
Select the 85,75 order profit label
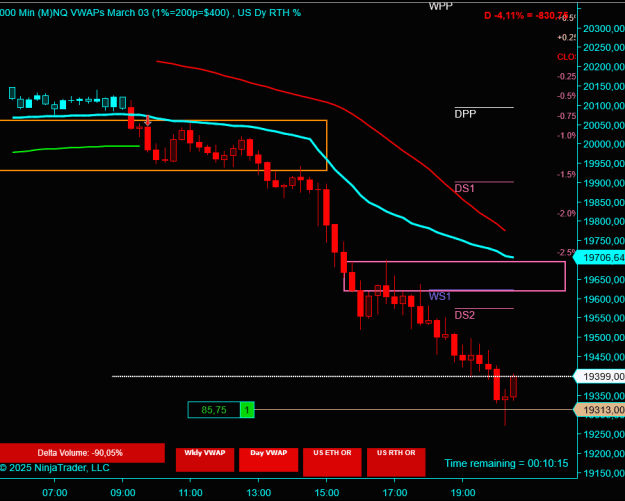214,410
